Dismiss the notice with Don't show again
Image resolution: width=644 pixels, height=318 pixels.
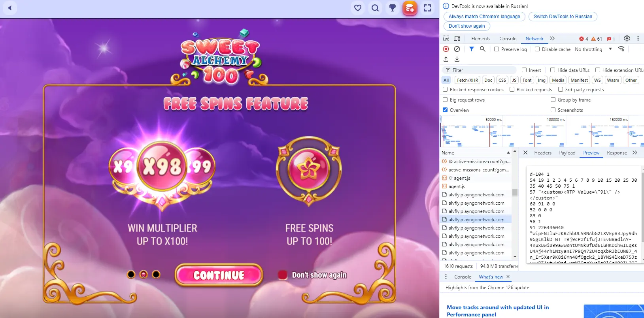pyautogui.click(x=467, y=26)
